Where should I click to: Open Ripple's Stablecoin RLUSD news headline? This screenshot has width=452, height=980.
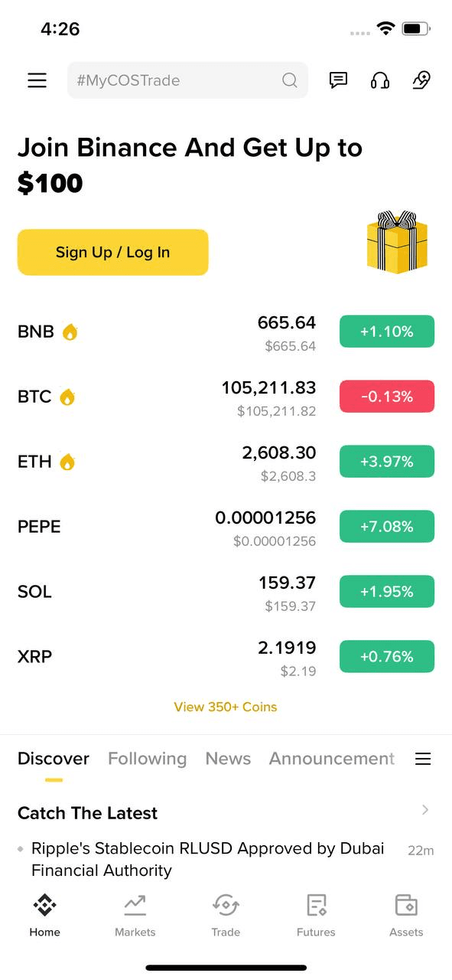(208, 859)
